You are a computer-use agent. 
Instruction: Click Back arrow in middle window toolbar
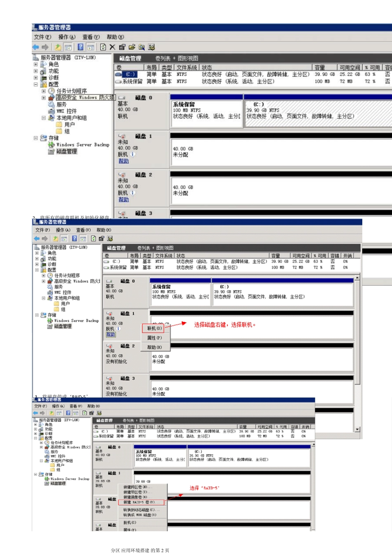[x=37, y=239]
